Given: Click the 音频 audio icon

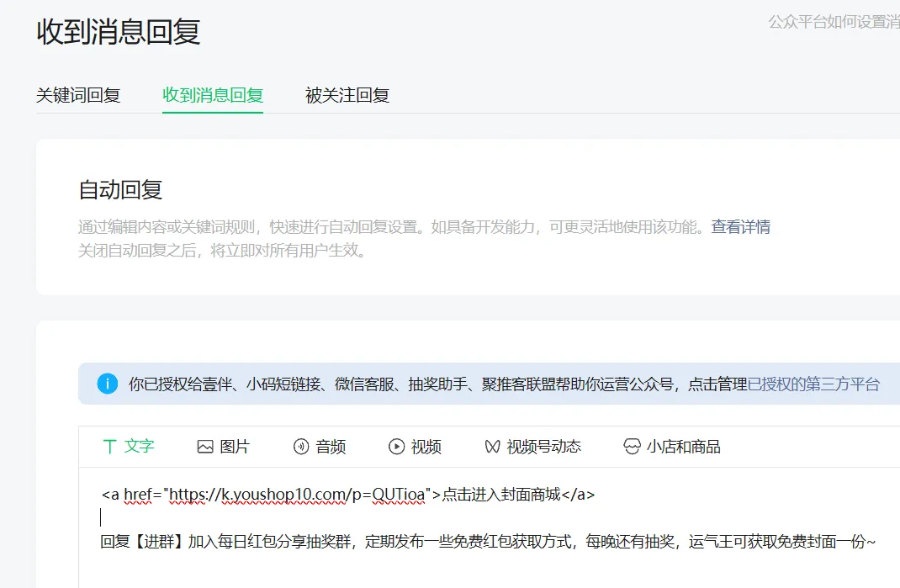Looking at the screenshot, I should (301, 446).
